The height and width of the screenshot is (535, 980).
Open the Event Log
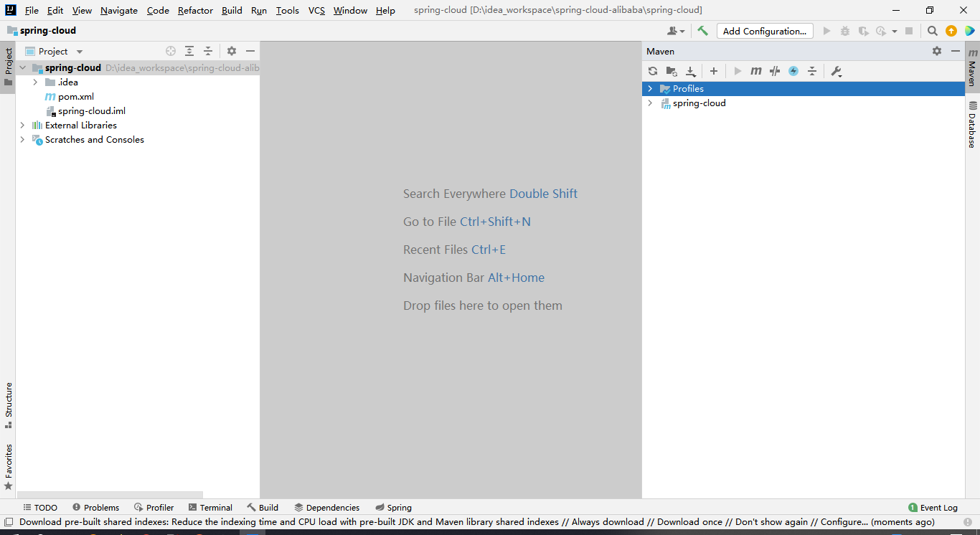coord(933,507)
